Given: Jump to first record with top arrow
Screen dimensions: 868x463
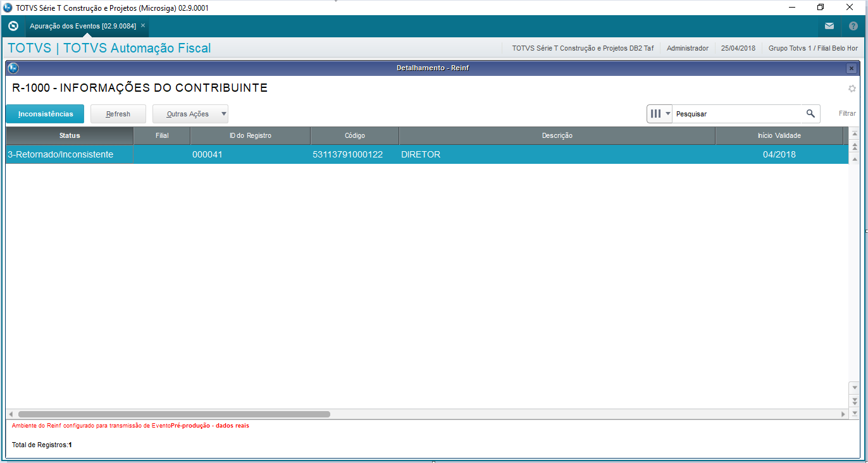Looking at the screenshot, I should click(x=855, y=133).
